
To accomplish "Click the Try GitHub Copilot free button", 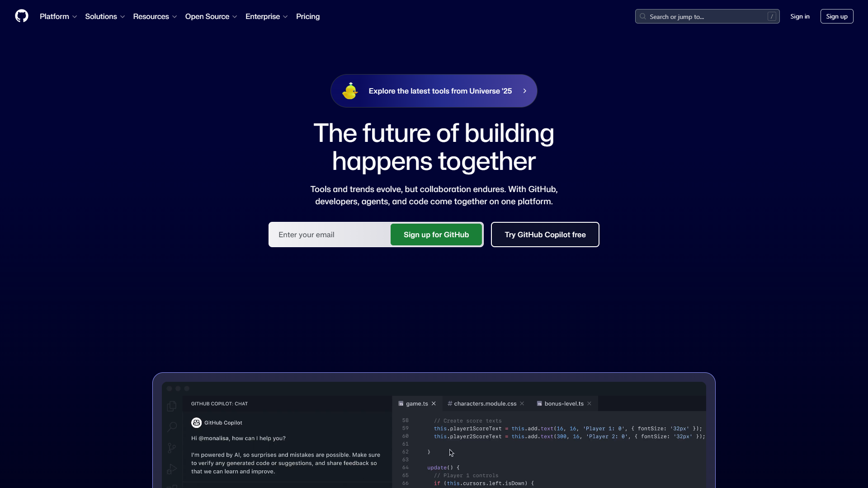I will click(545, 235).
